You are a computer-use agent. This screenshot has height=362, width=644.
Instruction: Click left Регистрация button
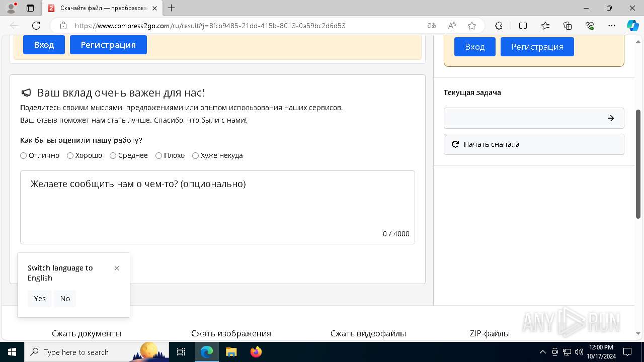click(x=108, y=45)
